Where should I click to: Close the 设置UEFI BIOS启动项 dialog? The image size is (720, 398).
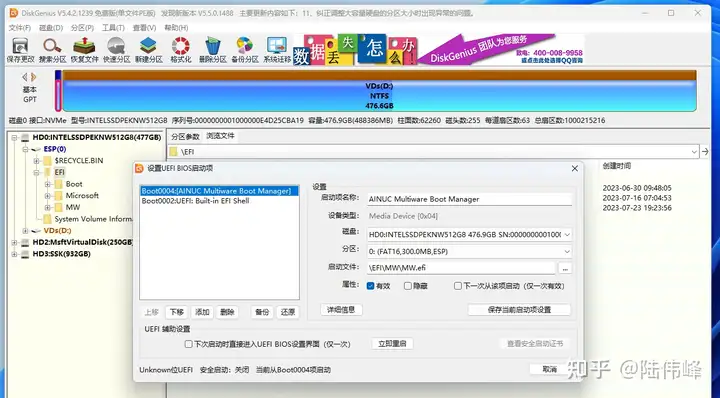[574, 169]
